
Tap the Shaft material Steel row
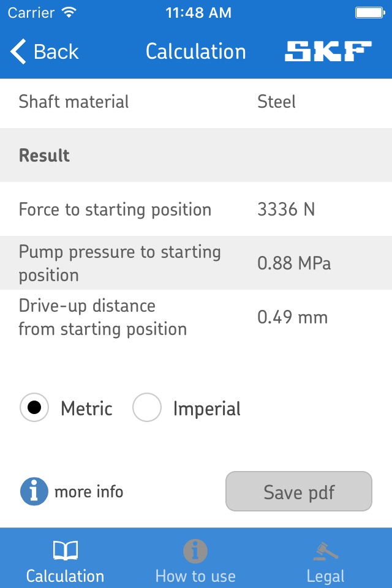pos(196,102)
